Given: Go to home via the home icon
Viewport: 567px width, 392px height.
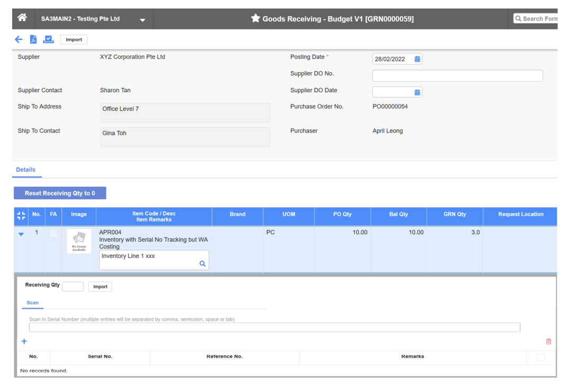Looking at the screenshot, I should point(21,18).
